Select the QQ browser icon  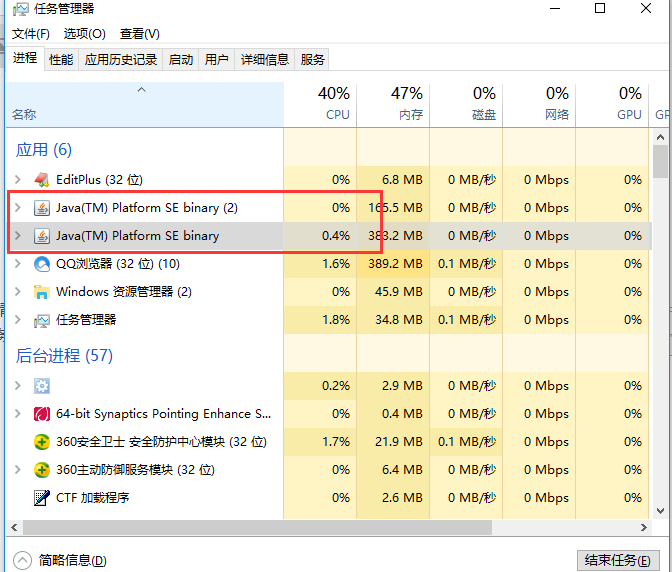coord(42,264)
